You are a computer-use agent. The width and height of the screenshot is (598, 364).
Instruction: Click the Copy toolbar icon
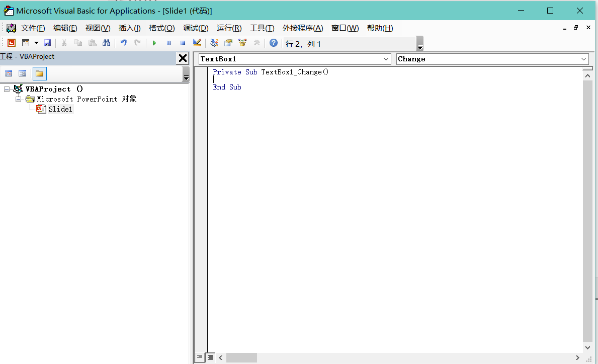tap(78, 43)
